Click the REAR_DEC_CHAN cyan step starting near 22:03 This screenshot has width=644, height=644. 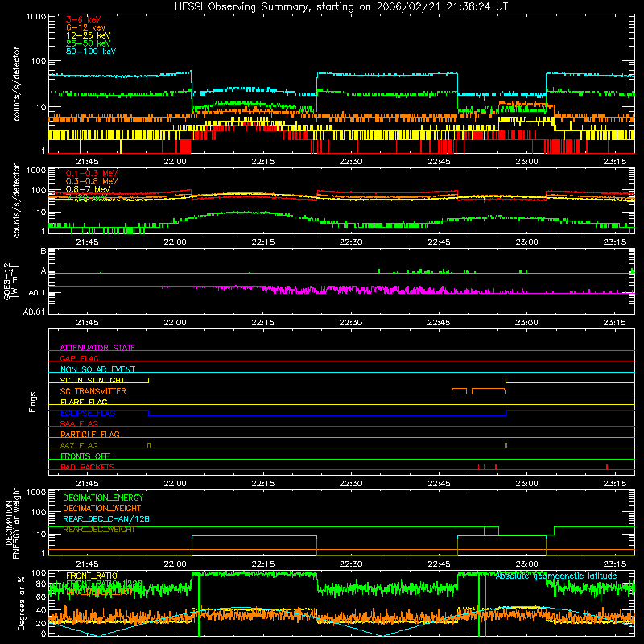point(192,536)
